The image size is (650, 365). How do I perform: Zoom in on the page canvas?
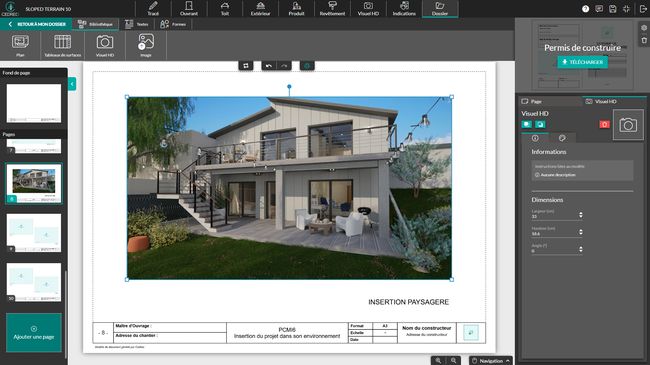pyautogui.click(x=438, y=360)
